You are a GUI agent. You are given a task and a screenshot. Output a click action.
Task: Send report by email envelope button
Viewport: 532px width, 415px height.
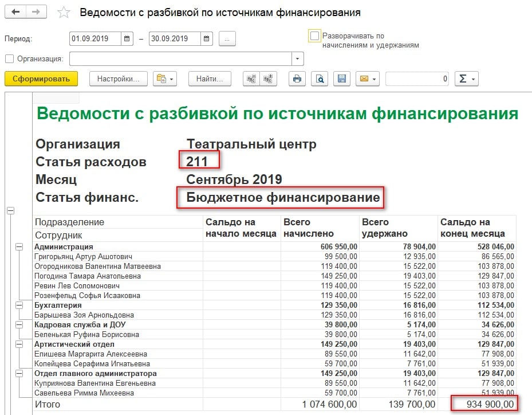coord(368,79)
